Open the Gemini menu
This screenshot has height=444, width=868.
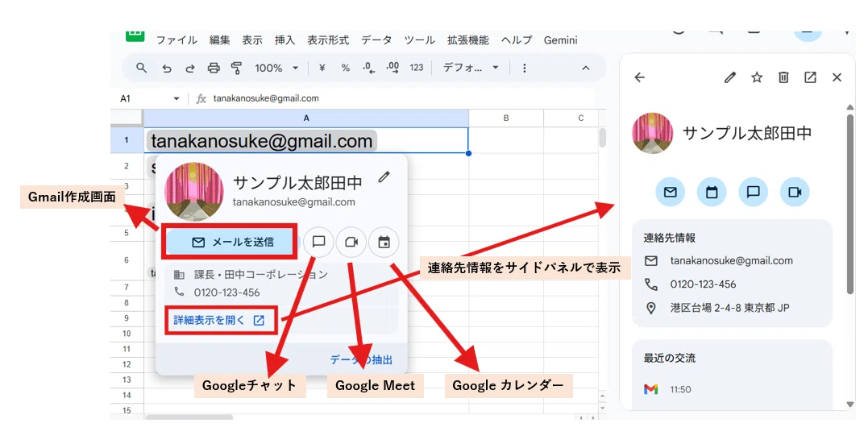(560, 39)
